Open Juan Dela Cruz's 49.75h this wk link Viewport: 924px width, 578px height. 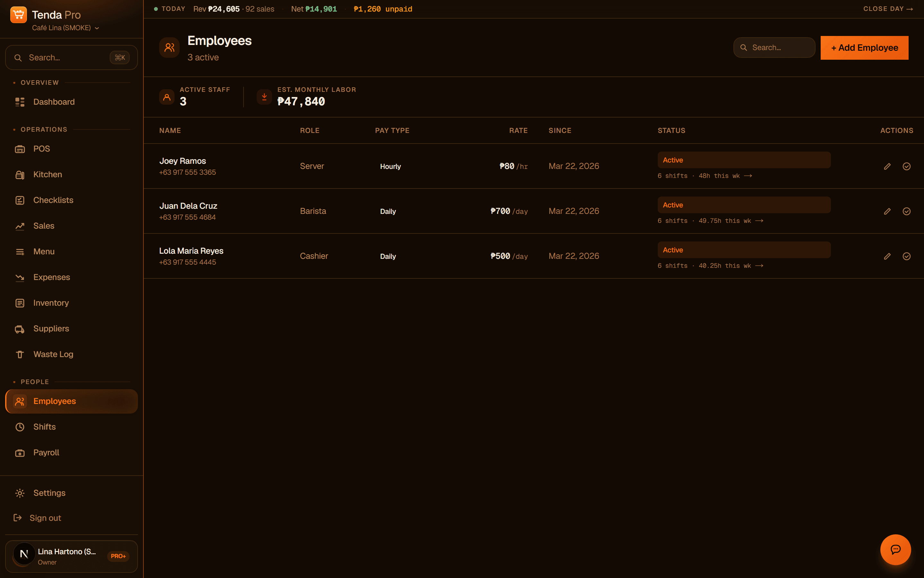pyautogui.click(x=710, y=221)
